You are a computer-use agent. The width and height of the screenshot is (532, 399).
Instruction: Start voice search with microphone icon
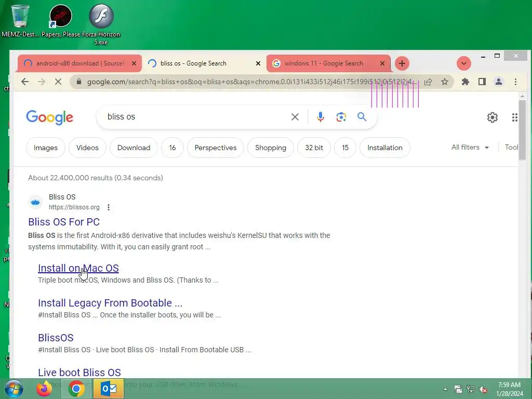coord(320,117)
